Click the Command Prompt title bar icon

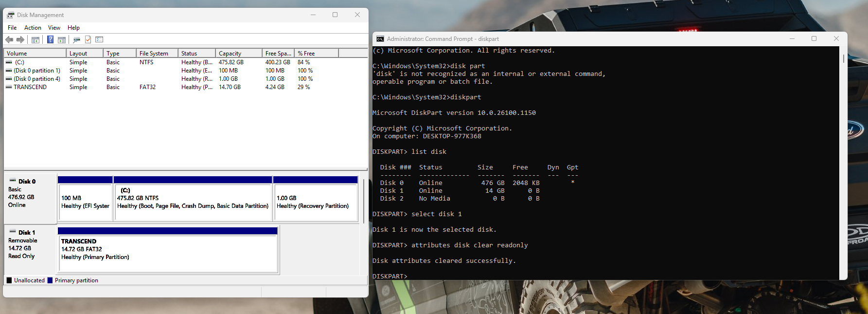point(380,39)
